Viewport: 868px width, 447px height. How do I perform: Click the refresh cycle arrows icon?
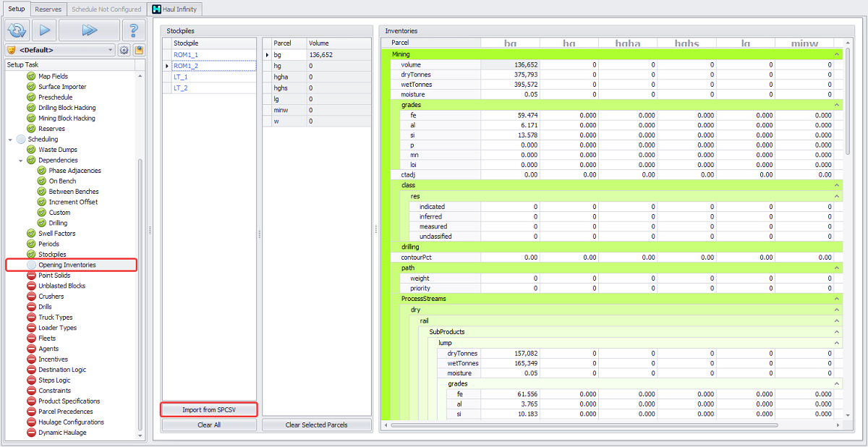(x=17, y=30)
